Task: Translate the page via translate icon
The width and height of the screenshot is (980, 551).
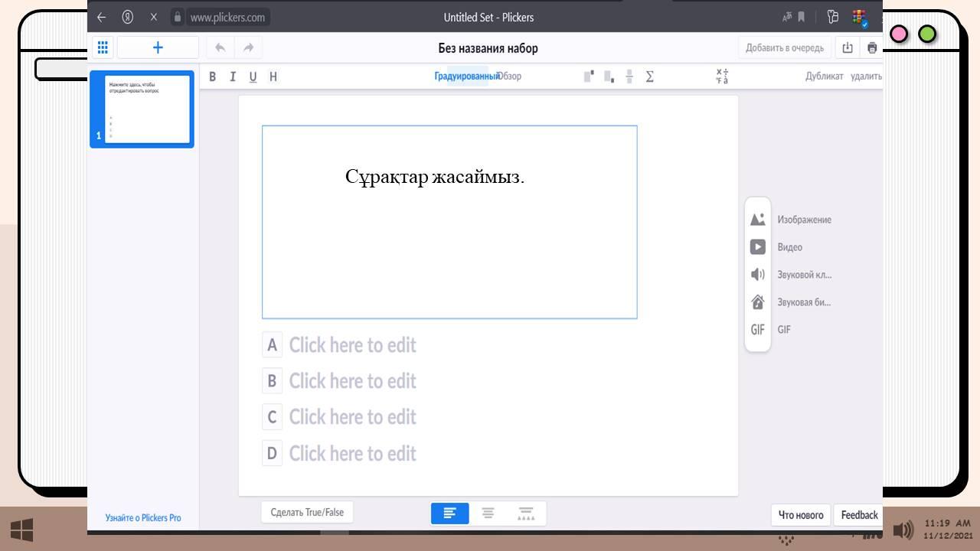Action: [x=787, y=17]
